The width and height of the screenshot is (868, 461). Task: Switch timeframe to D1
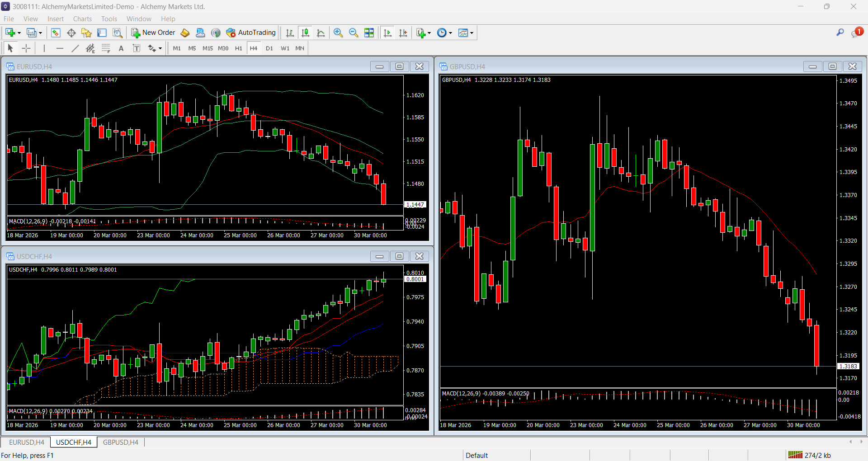tap(269, 48)
